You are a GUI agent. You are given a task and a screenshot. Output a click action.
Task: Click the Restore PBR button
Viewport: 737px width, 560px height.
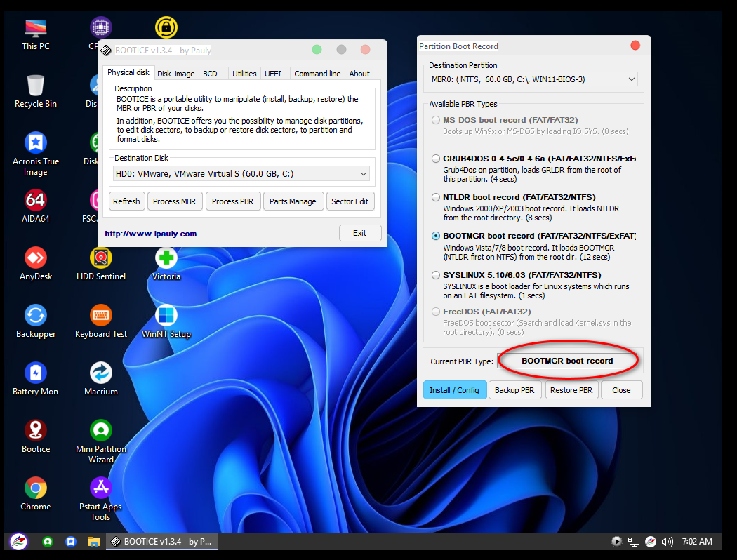pyautogui.click(x=571, y=390)
